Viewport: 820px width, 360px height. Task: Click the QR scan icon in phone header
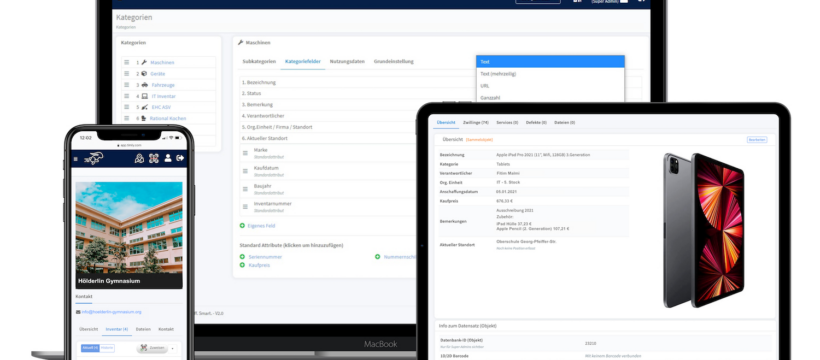pyautogui.click(x=153, y=158)
